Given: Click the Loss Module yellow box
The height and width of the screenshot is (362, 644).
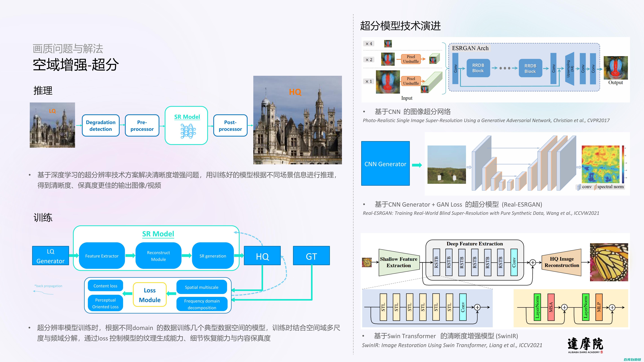Looking at the screenshot, I should pyautogui.click(x=150, y=295).
